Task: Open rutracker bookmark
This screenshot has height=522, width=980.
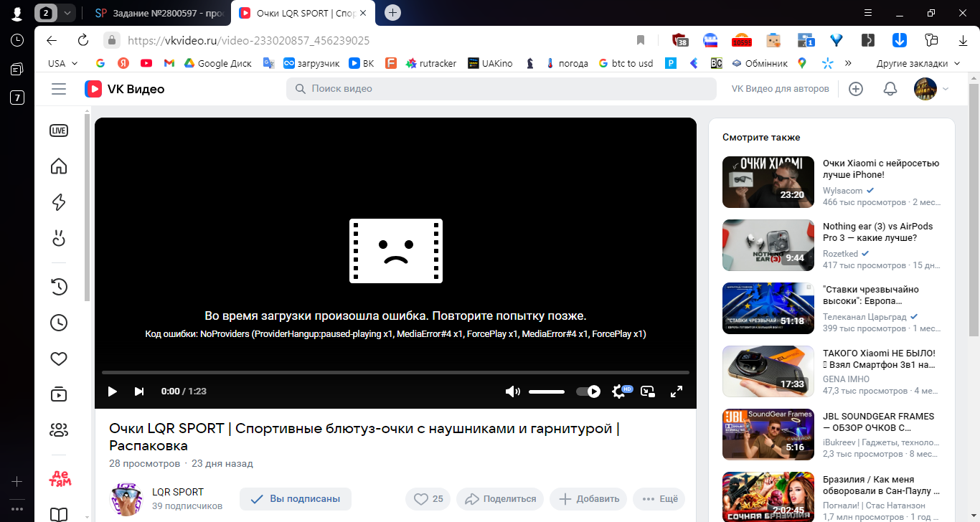Action: point(431,63)
